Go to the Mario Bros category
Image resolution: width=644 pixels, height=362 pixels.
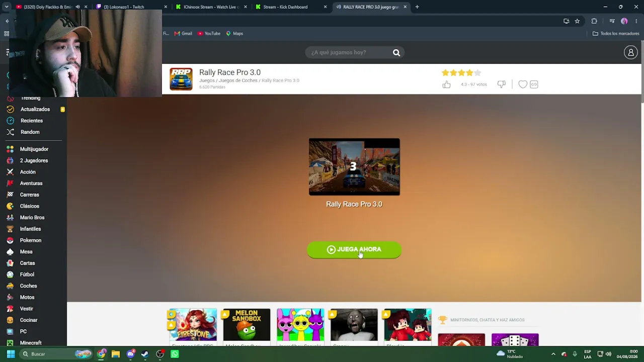32,218
